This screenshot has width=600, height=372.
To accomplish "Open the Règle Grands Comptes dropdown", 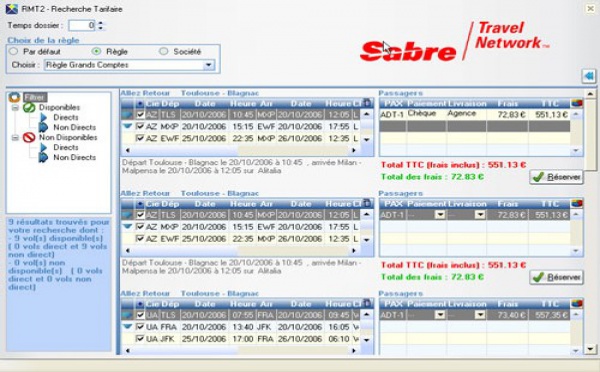I will point(209,65).
